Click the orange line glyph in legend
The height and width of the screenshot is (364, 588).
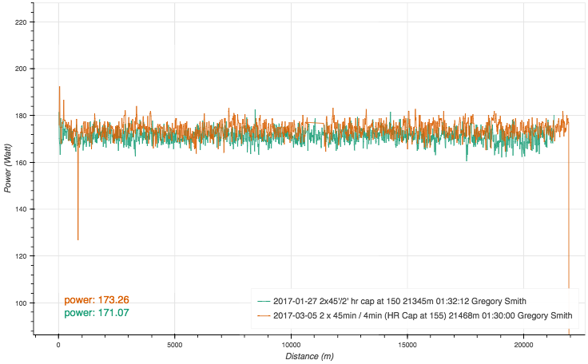coord(264,316)
